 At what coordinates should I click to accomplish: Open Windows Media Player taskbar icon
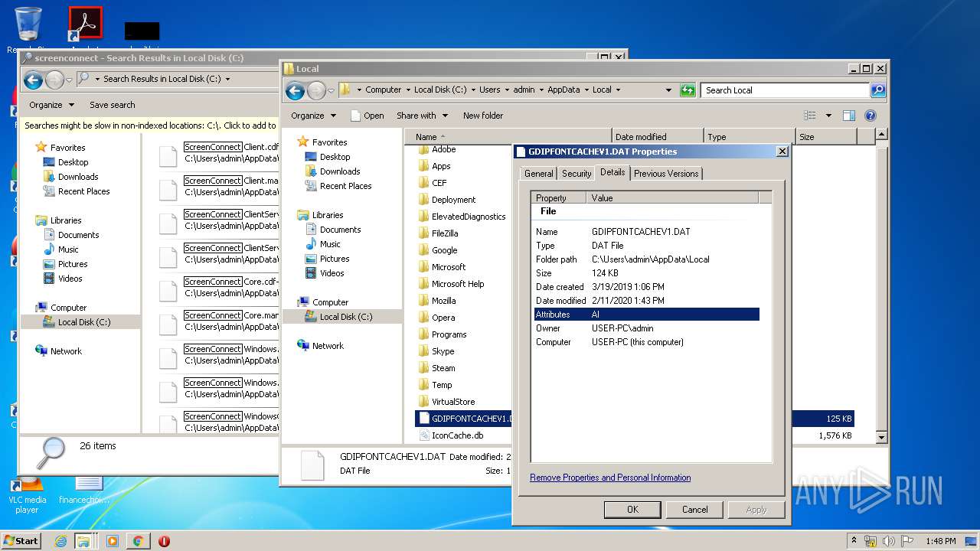click(x=113, y=541)
